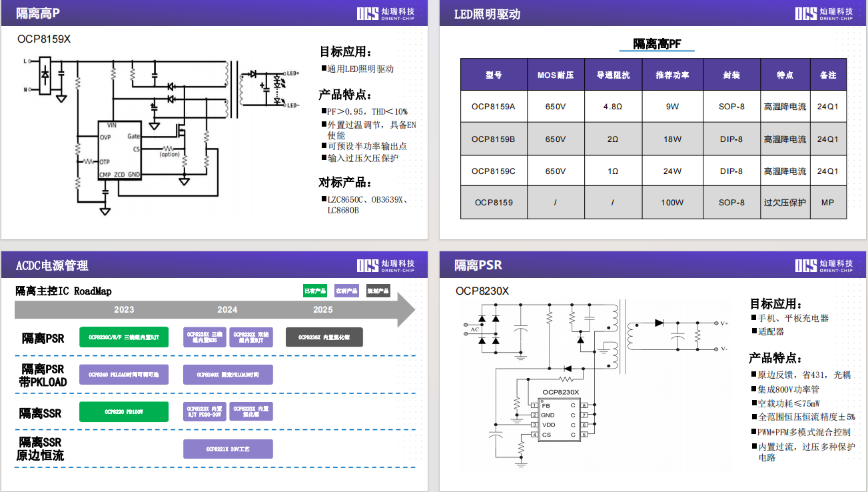
Task: Click the 隔离高P slide title
Action: (x=38, y=14)
